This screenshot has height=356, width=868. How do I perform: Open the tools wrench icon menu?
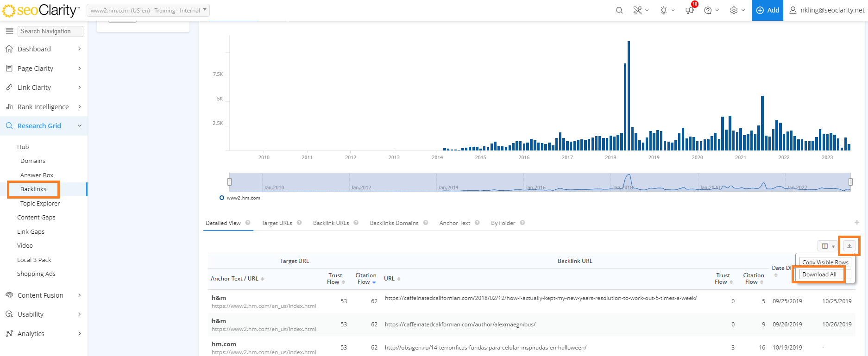click(x=641, y=10)
